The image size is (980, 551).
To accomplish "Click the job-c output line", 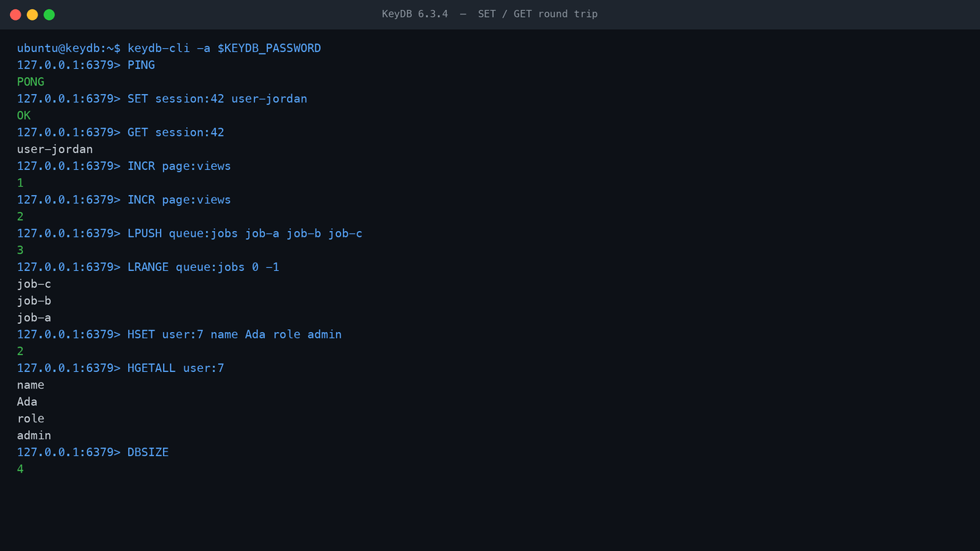I will [34, 284].
